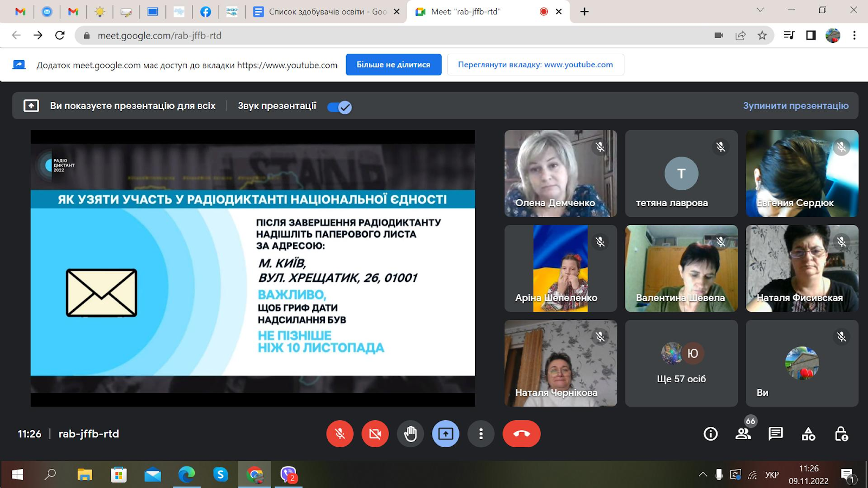This screenshot has height=488, width=868.
Task: Select Аріна Шепеленко video tile
Action: coord(560,268)
